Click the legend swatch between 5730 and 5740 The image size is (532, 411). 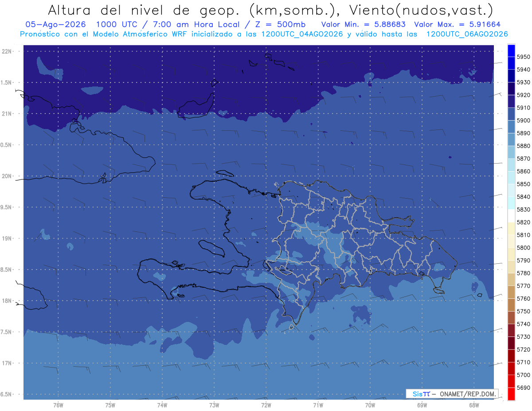511,330
